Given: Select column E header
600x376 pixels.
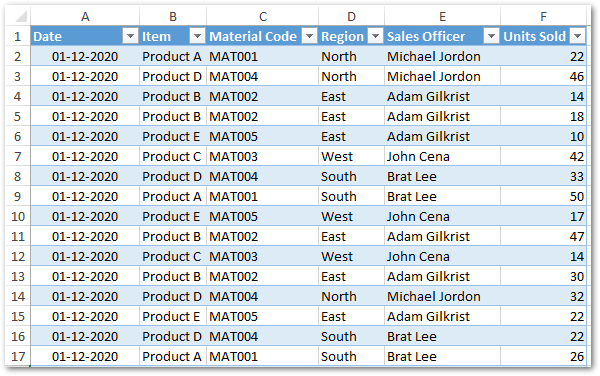Looking at the screenshot, I should [x=442, y=16].
